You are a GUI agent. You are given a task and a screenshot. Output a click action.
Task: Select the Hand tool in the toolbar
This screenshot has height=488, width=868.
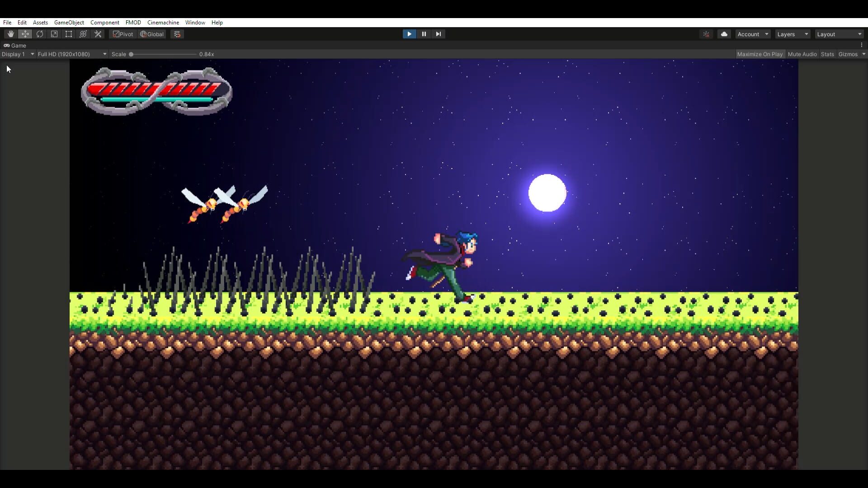coord(10,34)
